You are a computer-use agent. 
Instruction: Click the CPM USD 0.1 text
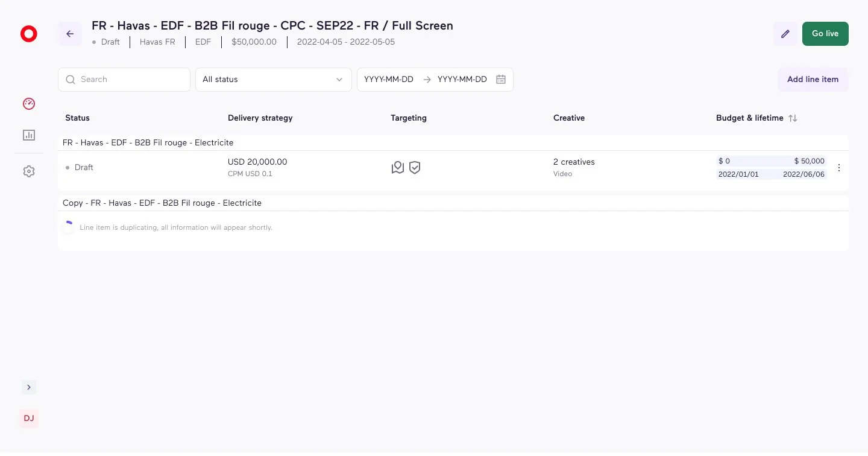[250, 174]
